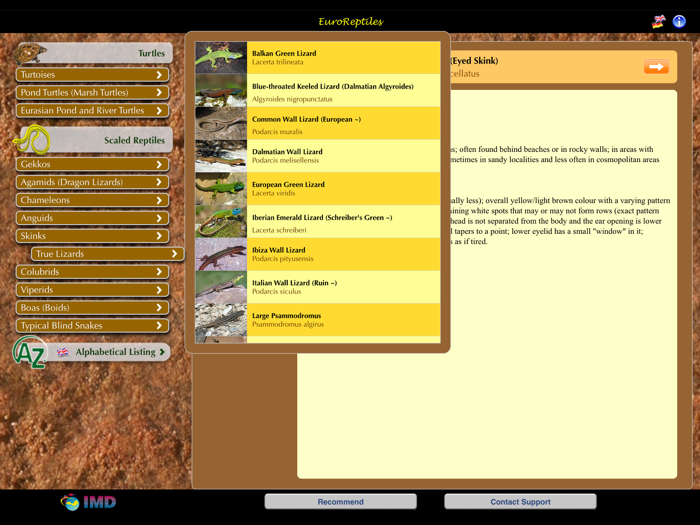Collapse the True Lizards chevron
Image resolution: width=700 pixels, height=525 pixels.
tap(175, 254)
